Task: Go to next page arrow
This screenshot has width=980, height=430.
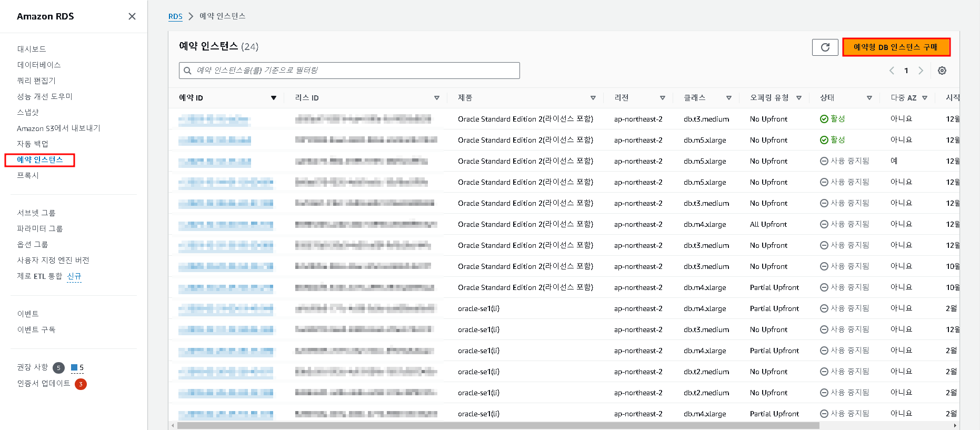Action: pyautogui.click(x=921, y=71)
